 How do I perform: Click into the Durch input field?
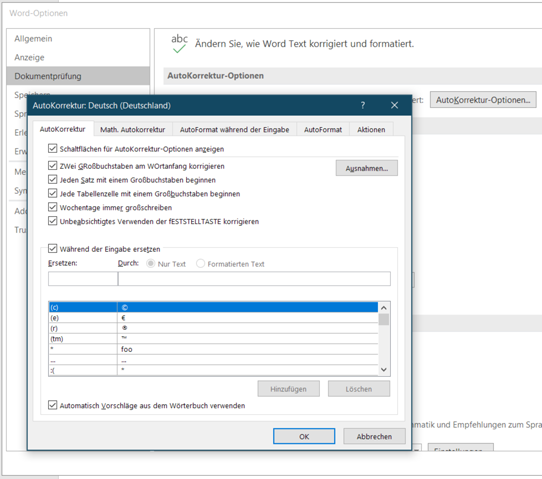coord(254,279)
